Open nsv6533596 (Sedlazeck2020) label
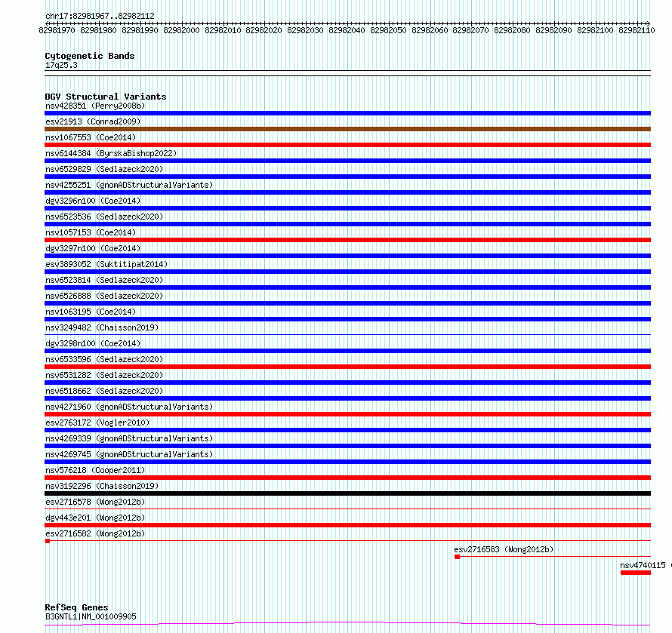The height and width of the screenshot is (633, 672). (104, 359)
